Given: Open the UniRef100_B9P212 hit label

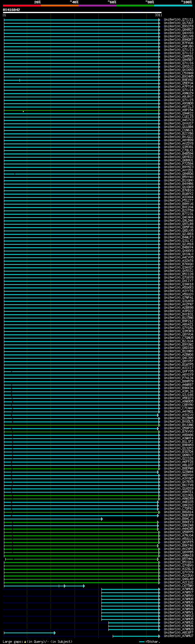Looking at the screenshot, I should click(x=179, y=321).
